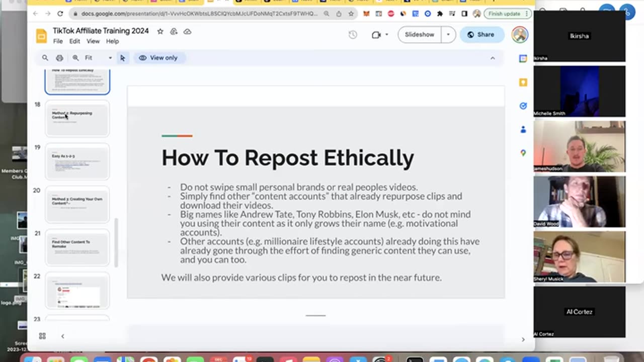Open Meet camera options arrow
Screen dimensions: 644x362
[387, 35]
